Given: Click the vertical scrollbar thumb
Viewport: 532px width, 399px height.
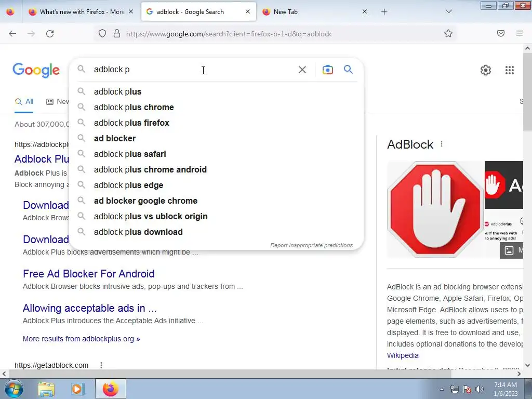Looking at the screenshot, I should coord(527,91).
